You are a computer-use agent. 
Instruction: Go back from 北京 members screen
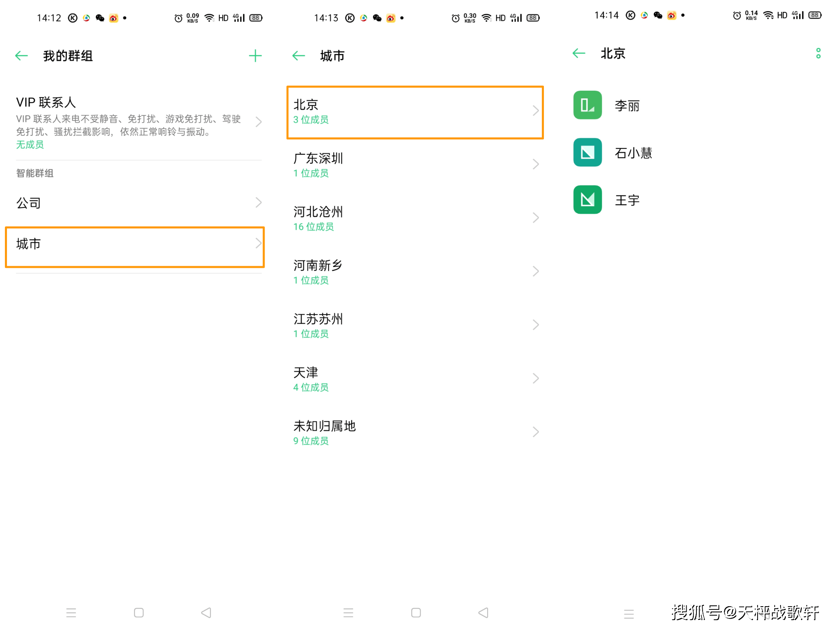(579, 53)
